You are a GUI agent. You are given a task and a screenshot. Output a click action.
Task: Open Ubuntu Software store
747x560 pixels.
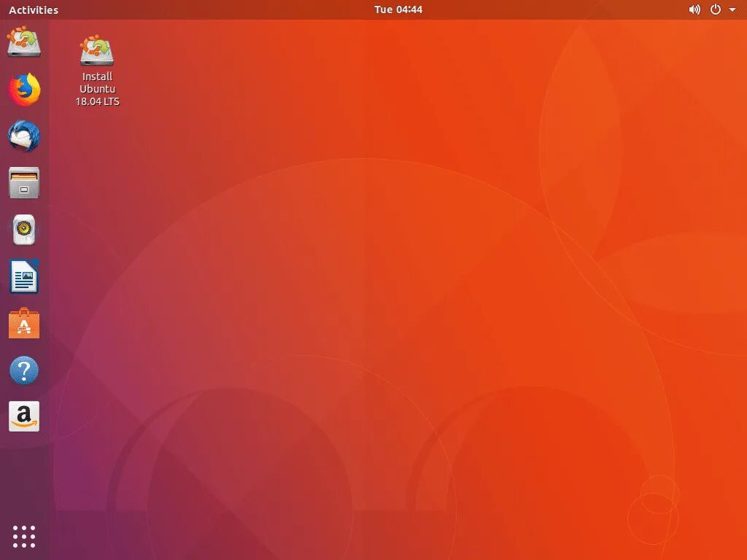point(24,323)
